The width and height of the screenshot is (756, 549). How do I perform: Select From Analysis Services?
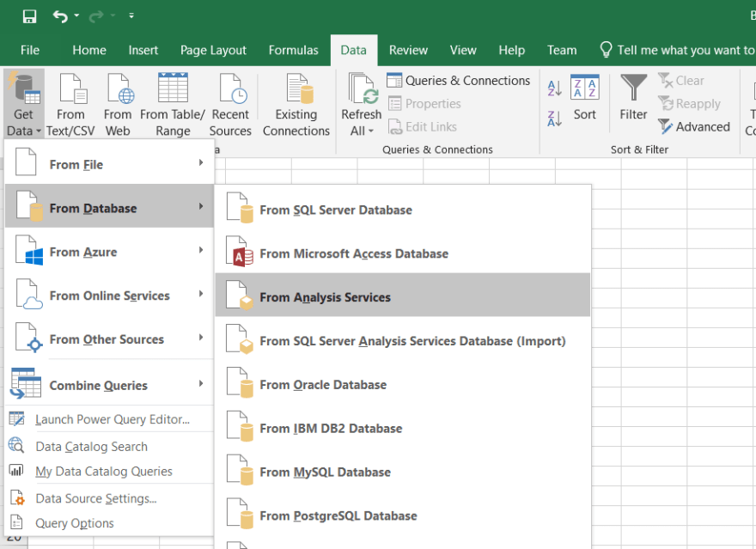(x=403, y=295)
